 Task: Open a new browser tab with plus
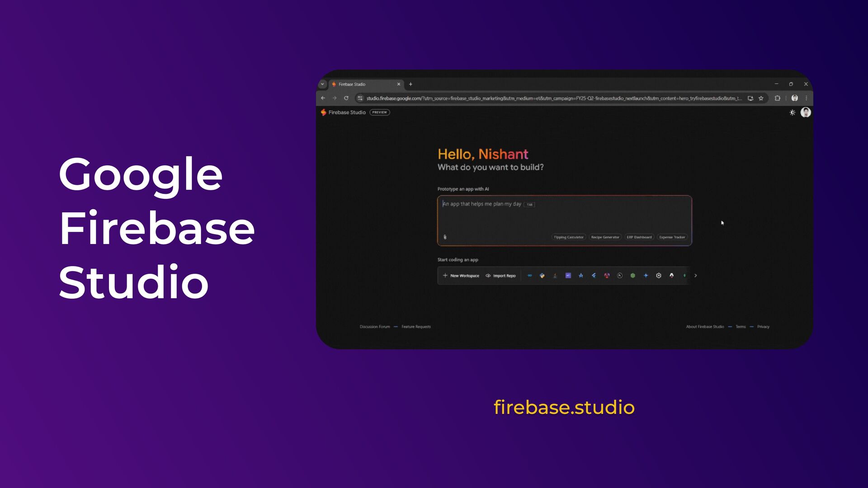tap(410, 84)
